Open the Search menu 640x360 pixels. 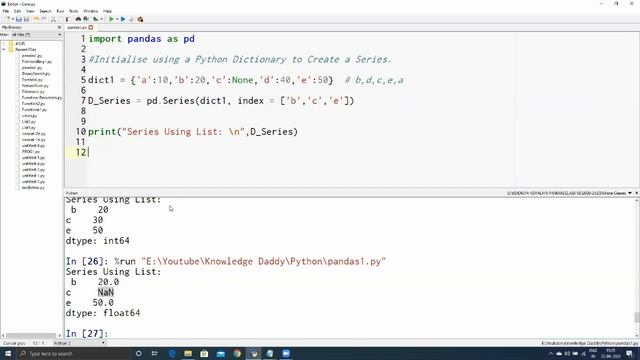click(x=45, y=11)
